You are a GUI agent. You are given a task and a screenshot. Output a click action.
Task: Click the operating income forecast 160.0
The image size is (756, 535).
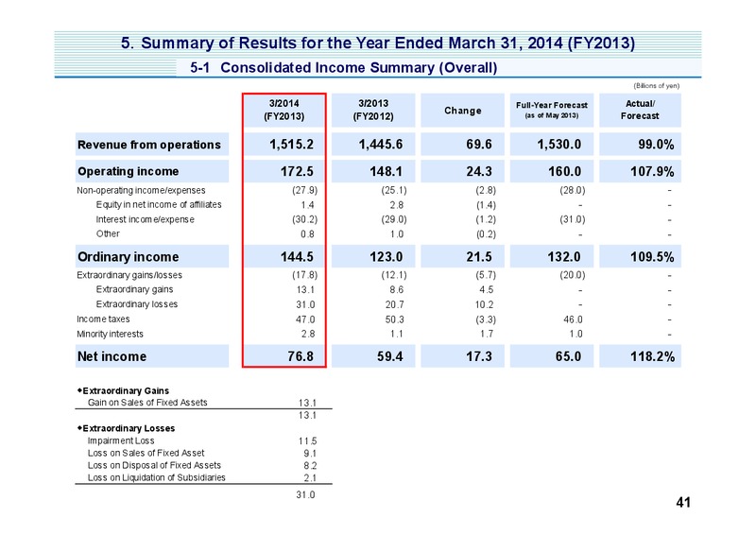click(x=564, y=171)
